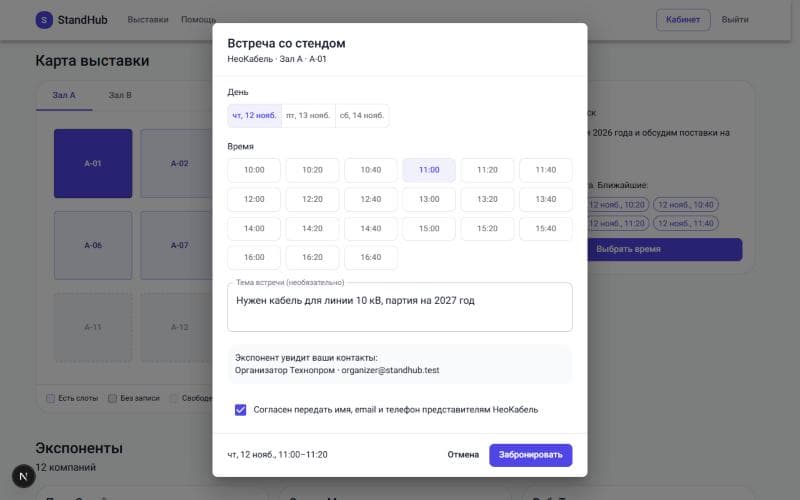Screen dimensions: 800x500
Task: Pick the 10:20 time slot
Action: (x=312, y=170)
